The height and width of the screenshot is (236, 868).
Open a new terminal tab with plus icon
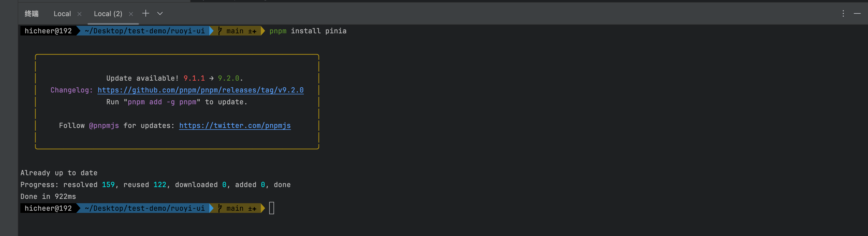pos(145,13)
